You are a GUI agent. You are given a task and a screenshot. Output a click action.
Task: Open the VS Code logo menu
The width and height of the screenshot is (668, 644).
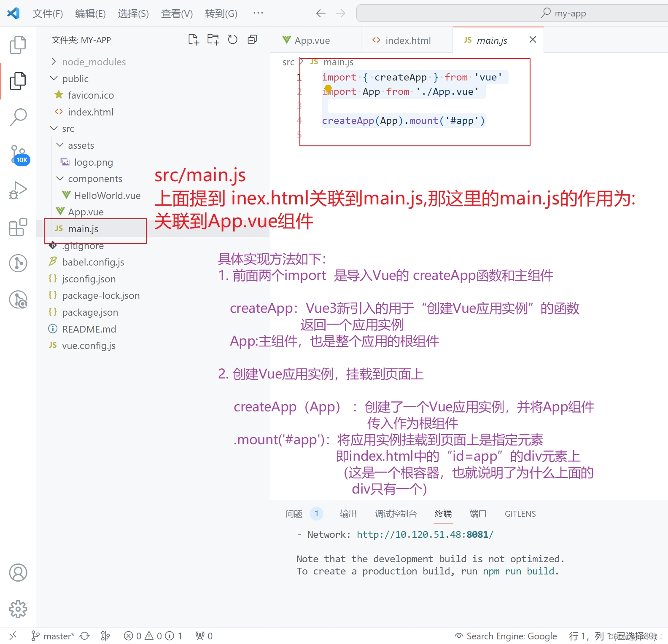pos(13,13)
